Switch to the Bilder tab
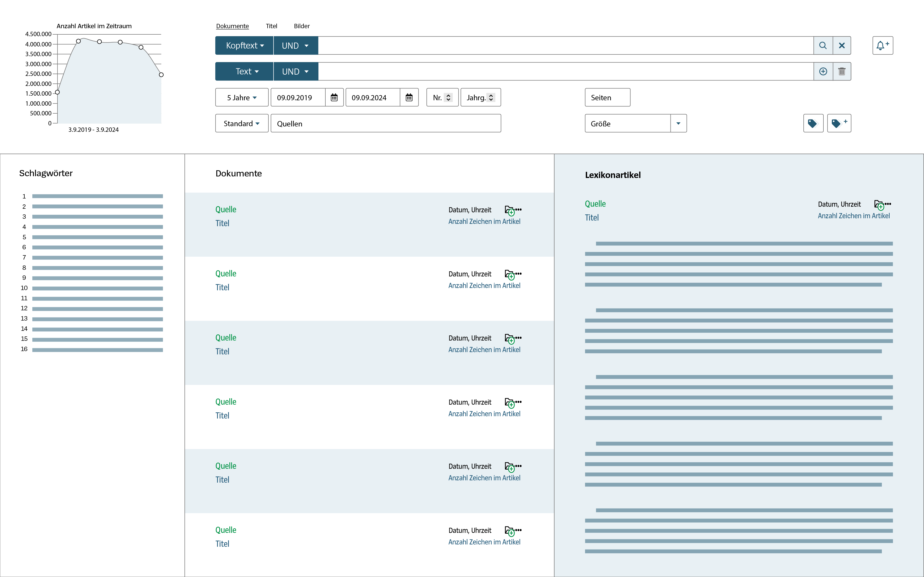This screenshot has height=577, width=924. (302, 26)
